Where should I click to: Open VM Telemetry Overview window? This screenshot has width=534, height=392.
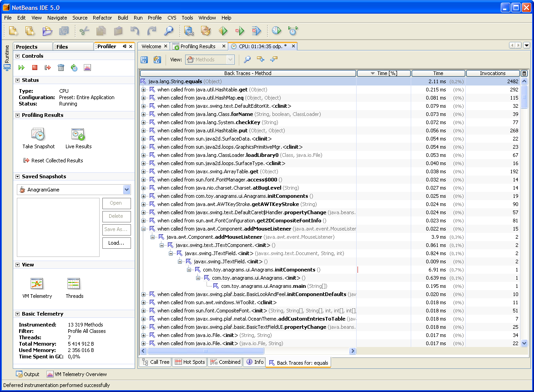pyautogui.click(x=77, y=374)
